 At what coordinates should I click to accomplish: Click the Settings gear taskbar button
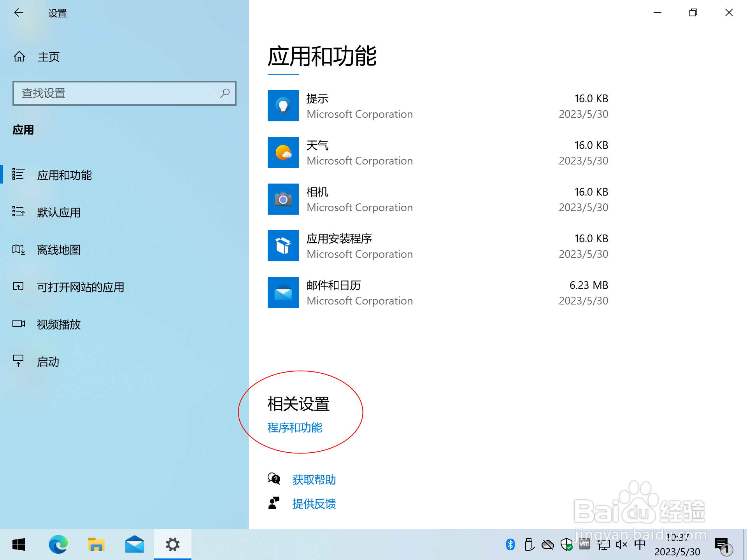173,544
